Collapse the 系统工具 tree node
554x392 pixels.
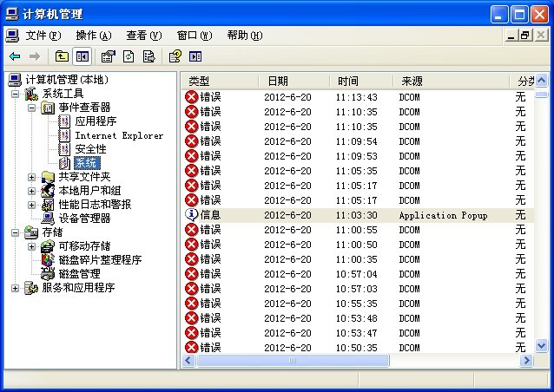click(15, 94)
